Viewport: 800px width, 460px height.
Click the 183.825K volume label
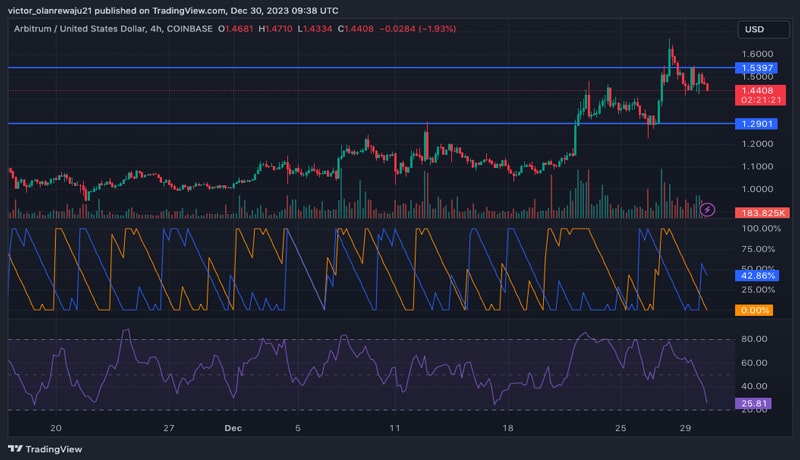pyautogui.click(x=762, y=213)
